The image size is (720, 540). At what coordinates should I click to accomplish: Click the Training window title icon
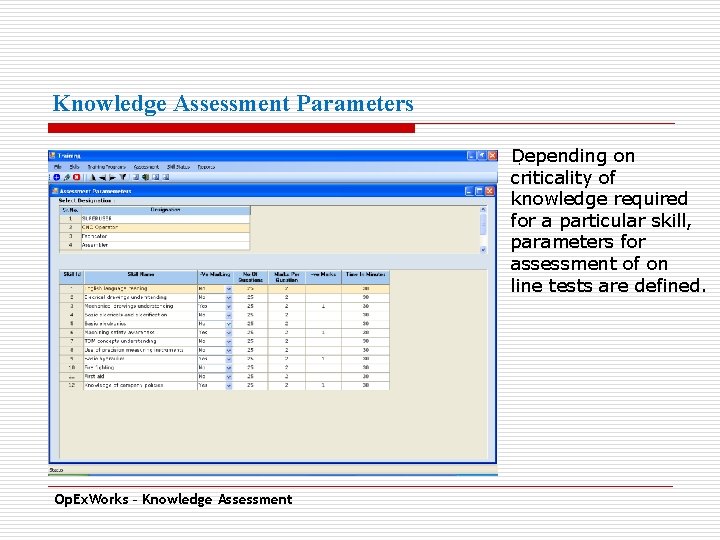click(52, 156)
